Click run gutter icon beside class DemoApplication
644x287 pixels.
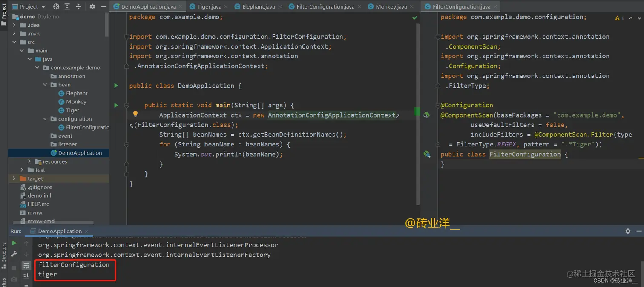point(116,86)
